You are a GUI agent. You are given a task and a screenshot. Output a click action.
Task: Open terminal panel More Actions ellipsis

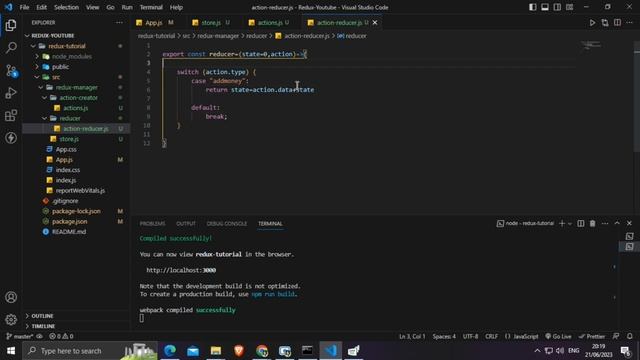pyautogui.click(x=605, y=223)
